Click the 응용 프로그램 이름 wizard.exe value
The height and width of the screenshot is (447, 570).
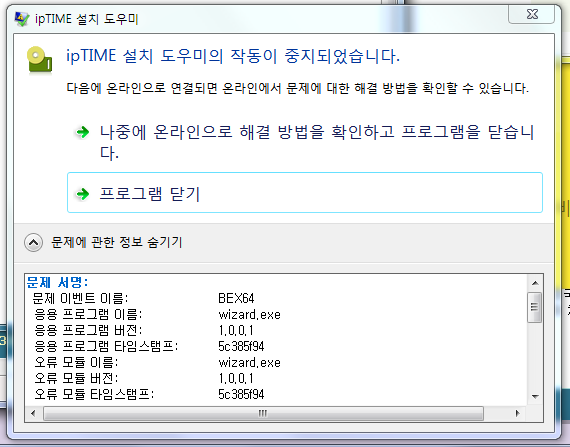[249, 314]
